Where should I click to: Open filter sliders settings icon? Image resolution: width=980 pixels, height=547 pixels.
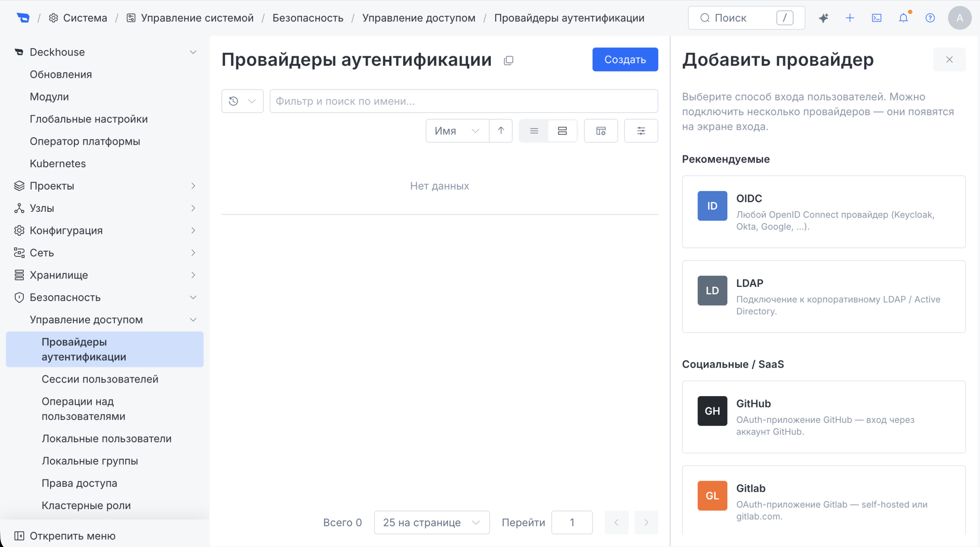[x=641, y=131]
